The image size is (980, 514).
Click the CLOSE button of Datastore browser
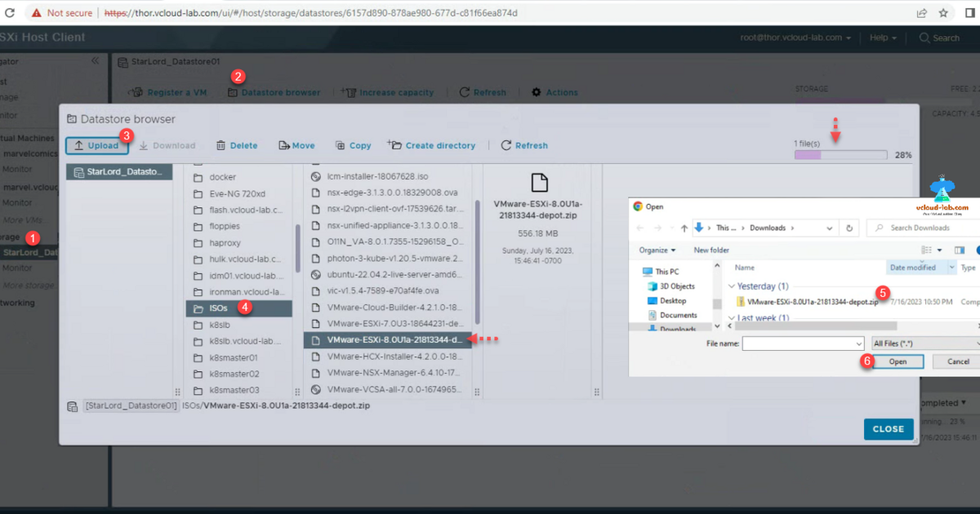pyautogui.click(x=888, y=429)
